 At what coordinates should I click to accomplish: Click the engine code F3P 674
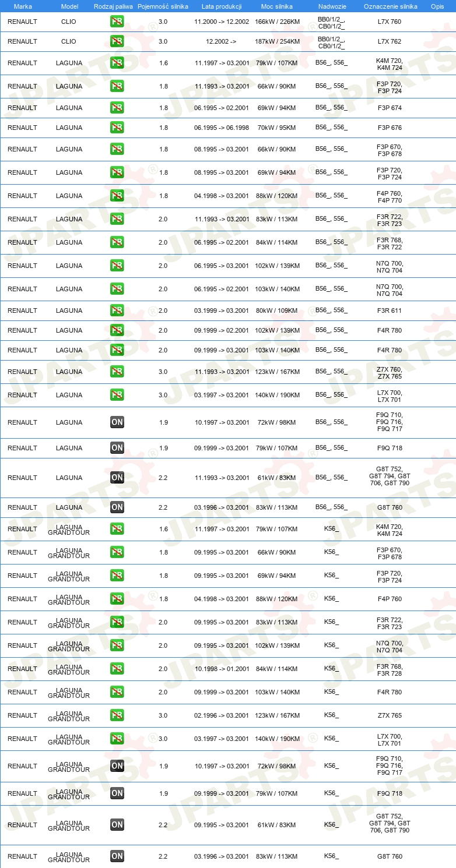(390, 108)
